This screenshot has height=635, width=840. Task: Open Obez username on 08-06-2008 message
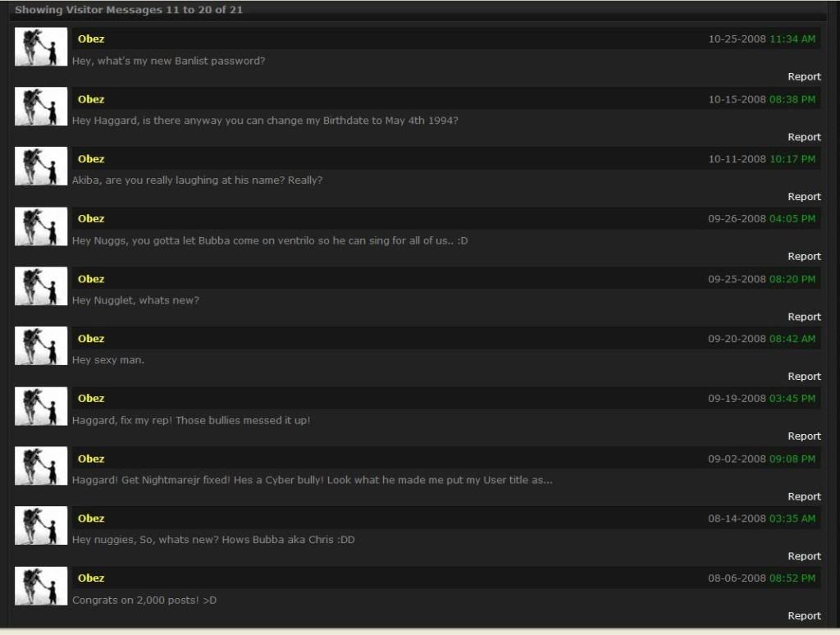coord(91,578)
